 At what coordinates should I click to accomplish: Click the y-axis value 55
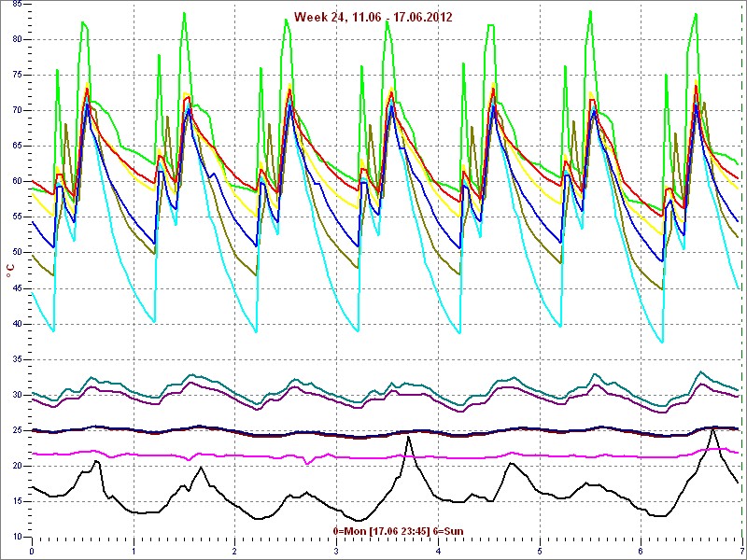[16, 217]
